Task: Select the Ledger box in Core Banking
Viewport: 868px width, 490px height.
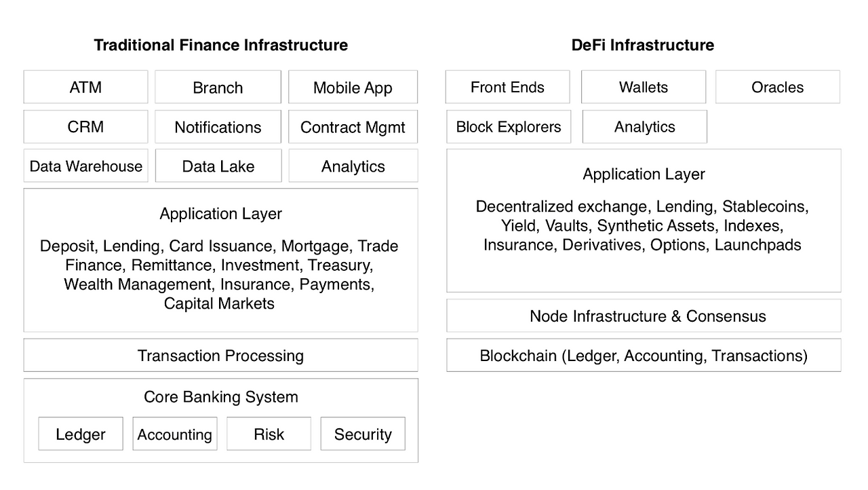Action: point(81,434)
